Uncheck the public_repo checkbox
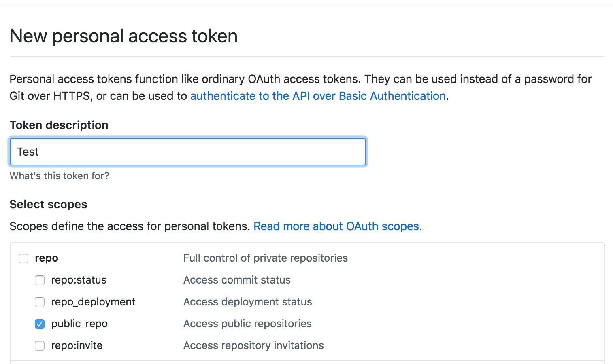 point(40,324)
